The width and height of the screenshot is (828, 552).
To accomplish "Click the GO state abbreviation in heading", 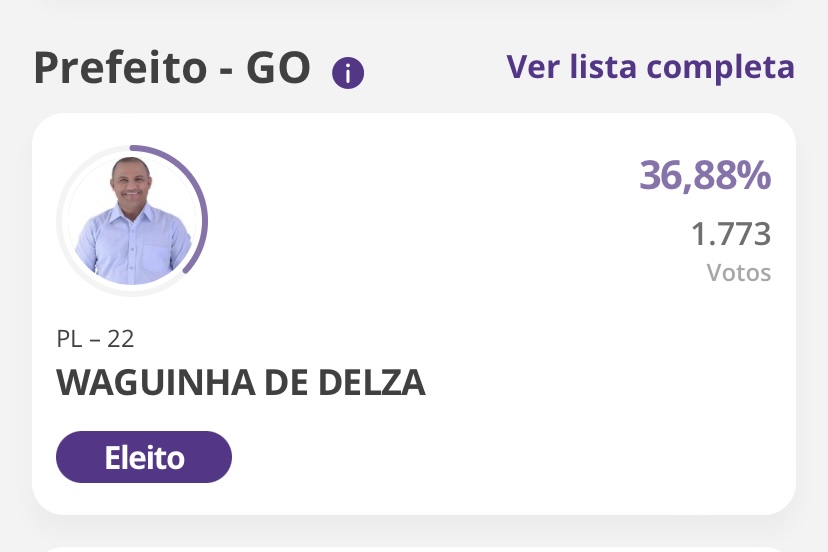I will pos(278,68).
